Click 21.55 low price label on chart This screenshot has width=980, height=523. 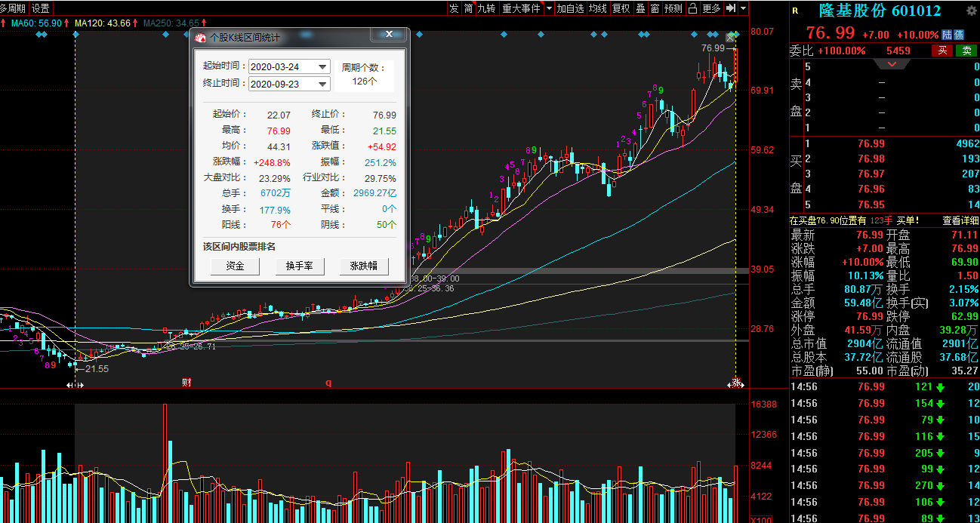(97, 369)
